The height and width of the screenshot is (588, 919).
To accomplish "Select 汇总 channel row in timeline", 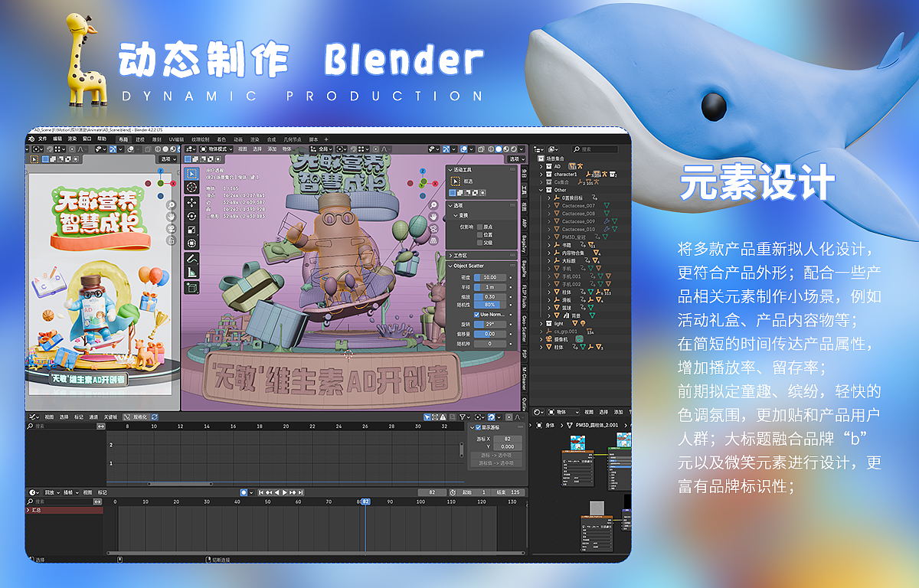I will coord(65,509).
